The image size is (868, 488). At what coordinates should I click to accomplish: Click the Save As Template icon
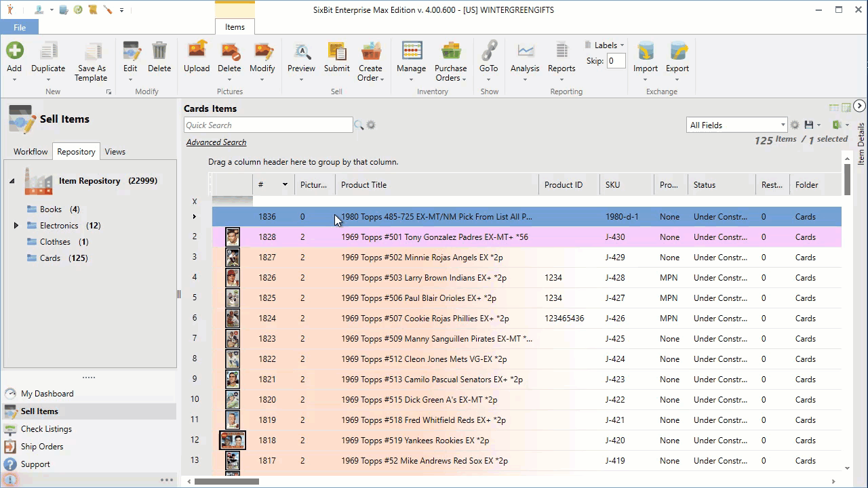[x=92, y=51]
